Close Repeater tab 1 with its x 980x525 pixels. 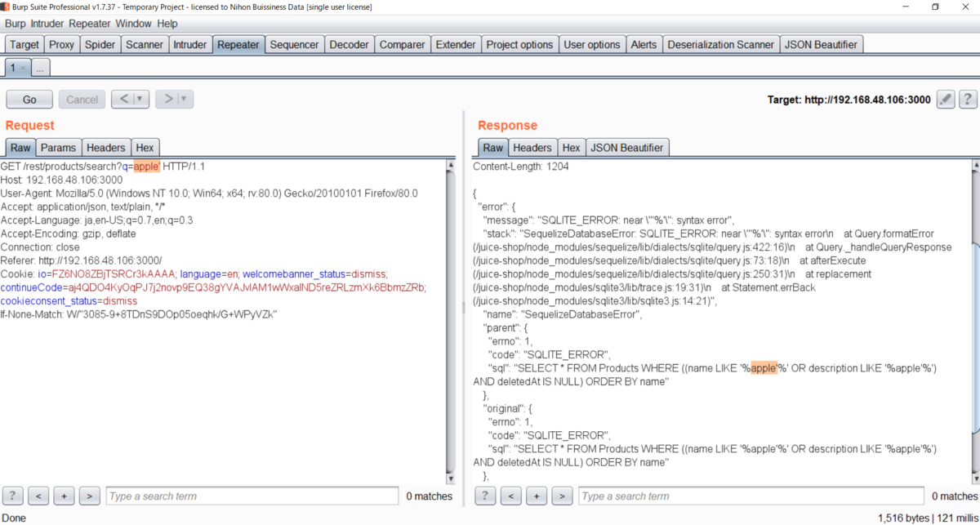[x=23, y=67]
